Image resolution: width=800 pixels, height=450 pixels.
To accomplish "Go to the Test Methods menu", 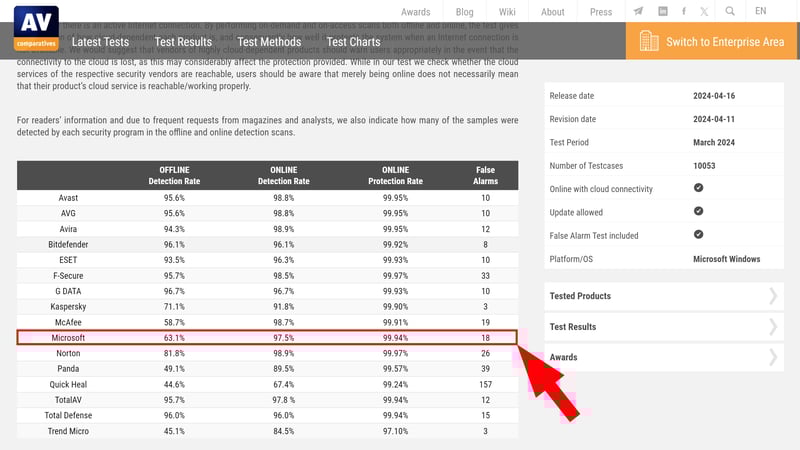I will click(269, 42).
